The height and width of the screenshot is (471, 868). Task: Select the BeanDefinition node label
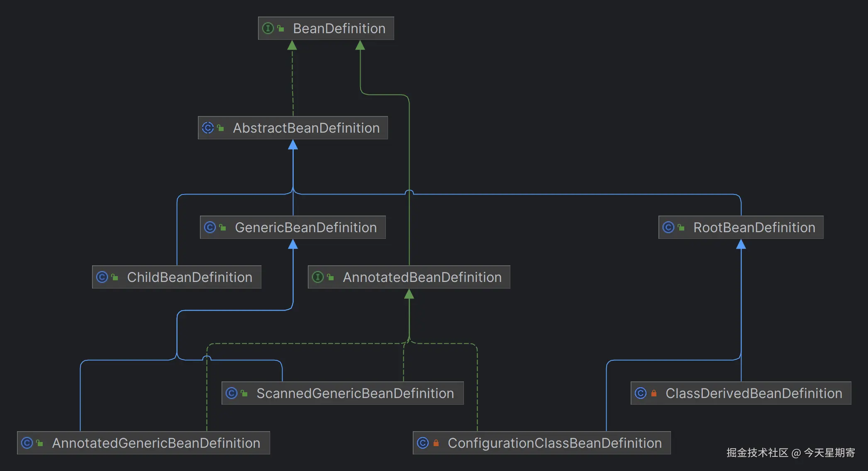(x=339, y=28)
